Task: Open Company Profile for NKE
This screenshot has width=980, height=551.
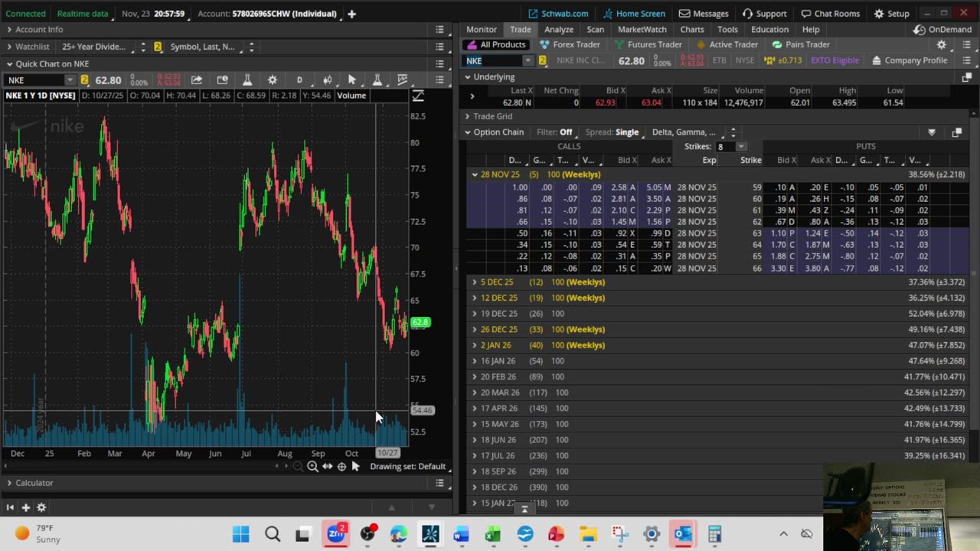Action: coord(910,60)
